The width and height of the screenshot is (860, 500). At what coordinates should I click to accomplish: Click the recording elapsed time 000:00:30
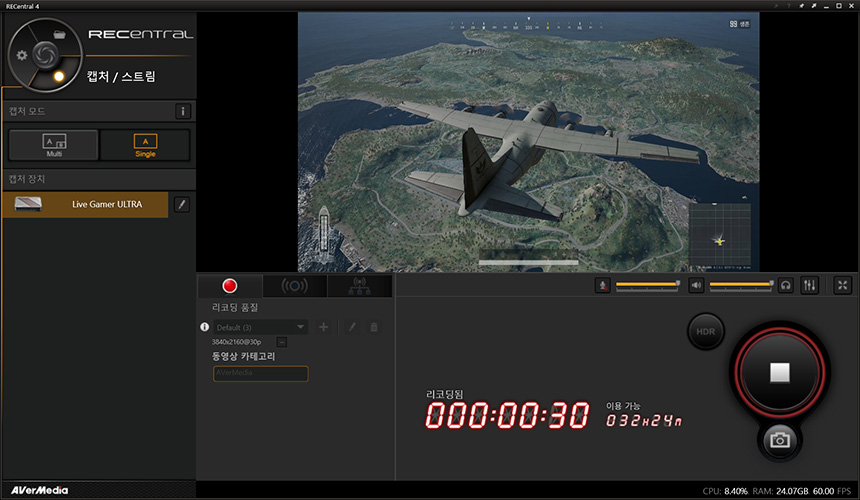(x=507, y=415)
